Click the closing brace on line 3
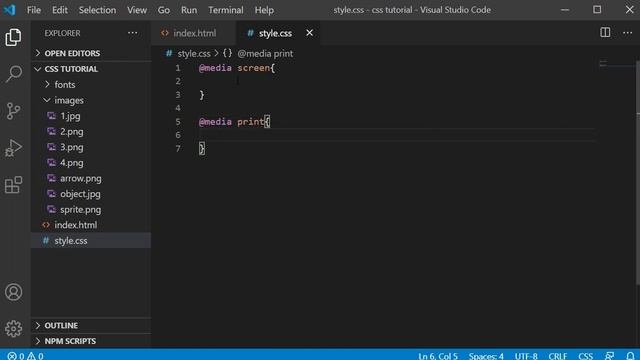Viewport: 640px width, 360px height. (x=202, y=95)
